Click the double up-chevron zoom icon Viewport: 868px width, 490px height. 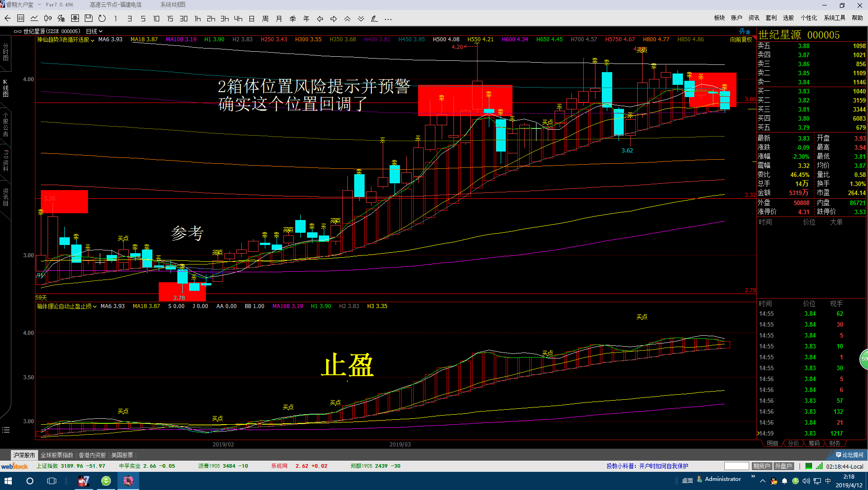pos(347,19)
